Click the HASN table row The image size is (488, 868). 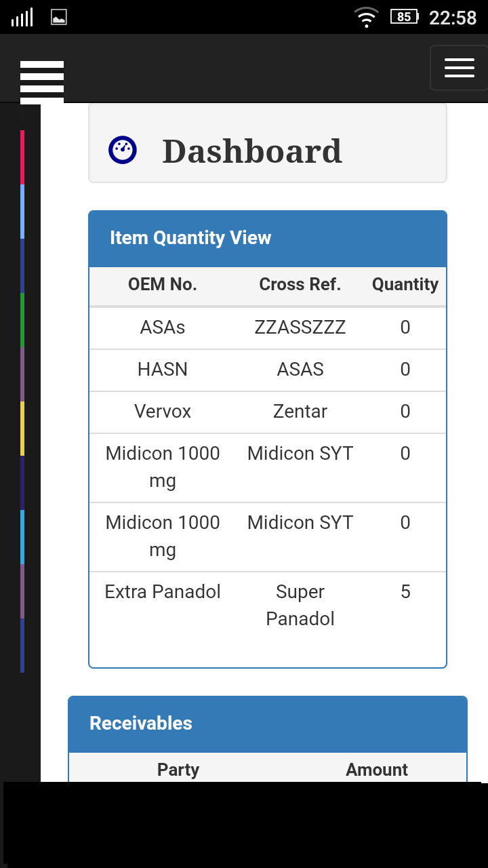click(268, 370)
